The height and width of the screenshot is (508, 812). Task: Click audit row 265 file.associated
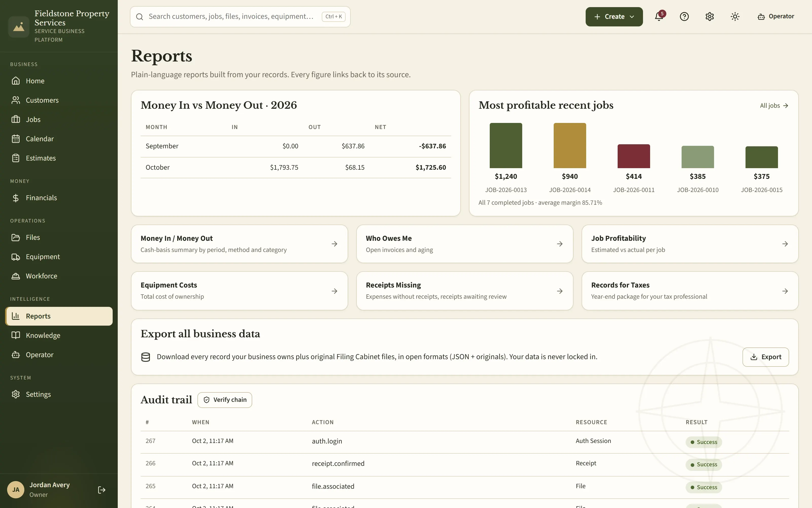465,487
